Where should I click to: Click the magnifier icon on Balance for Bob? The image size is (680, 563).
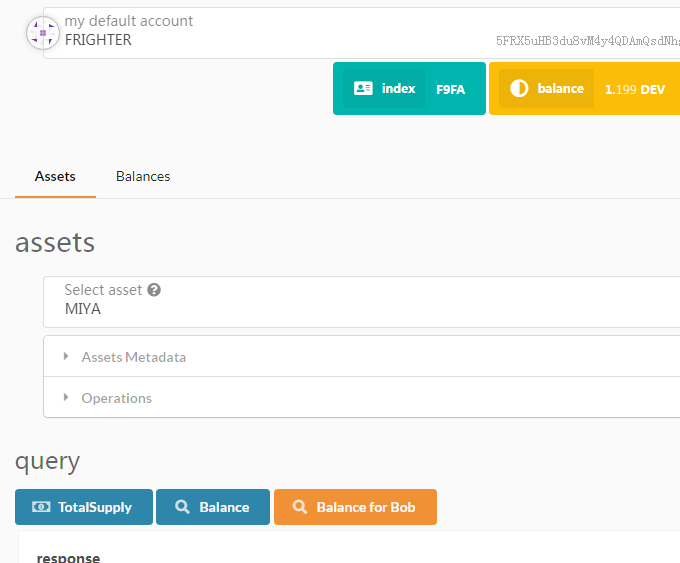click(300, 507)
